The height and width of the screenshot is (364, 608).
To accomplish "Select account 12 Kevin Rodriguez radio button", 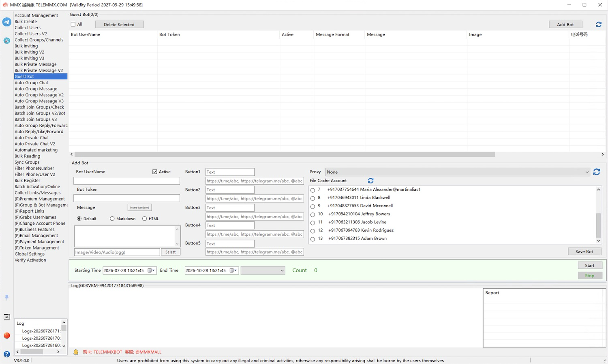I will click(313, 230).
